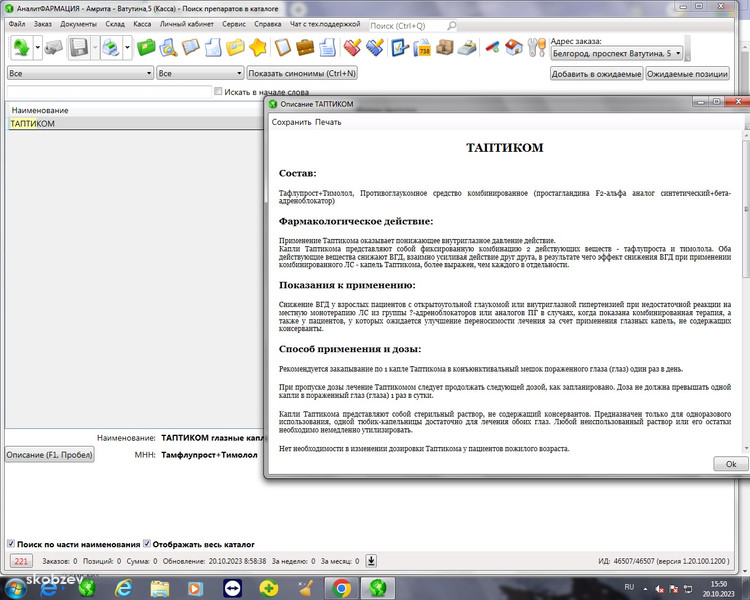Disable 'Поиск по части наименования' checkbox
750x600 pixels.
coord(10,544)
